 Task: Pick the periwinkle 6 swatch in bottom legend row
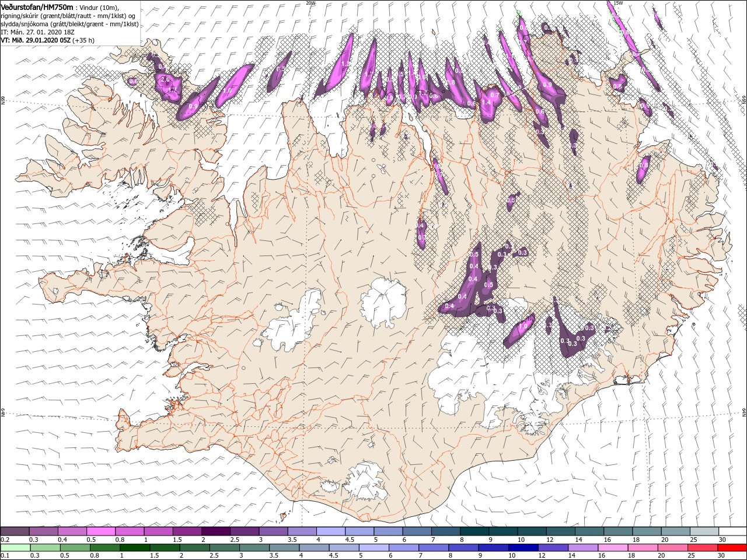[x=404, y=548]
